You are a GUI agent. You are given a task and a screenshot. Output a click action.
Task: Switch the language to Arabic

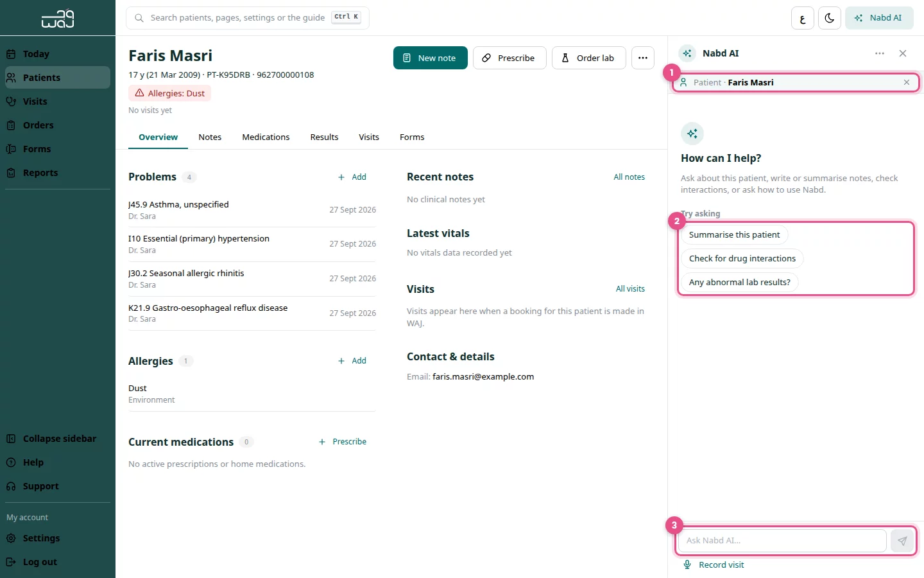(x=803, y=18)
